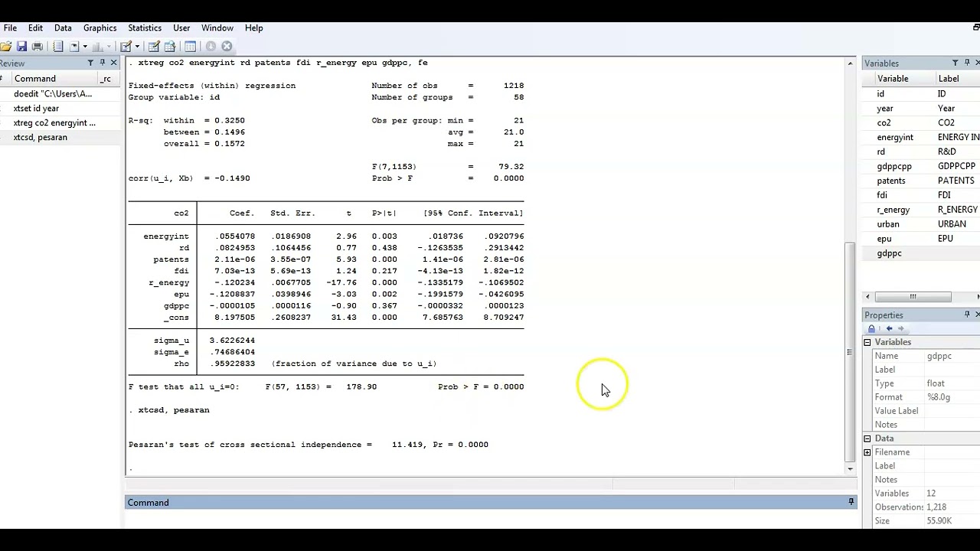This screenshot has height=551, width=980.
Task: Click filter icon in Review panel
Action: pos(90,63)
